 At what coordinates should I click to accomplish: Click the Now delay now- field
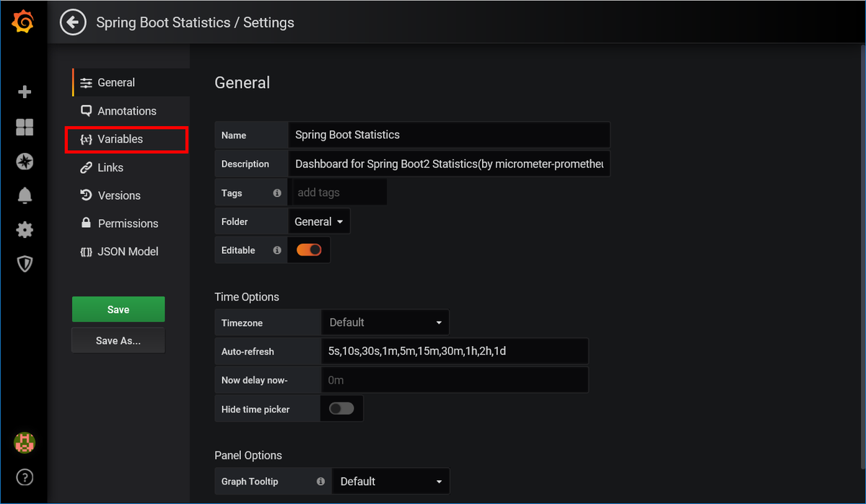pos(455,380)
